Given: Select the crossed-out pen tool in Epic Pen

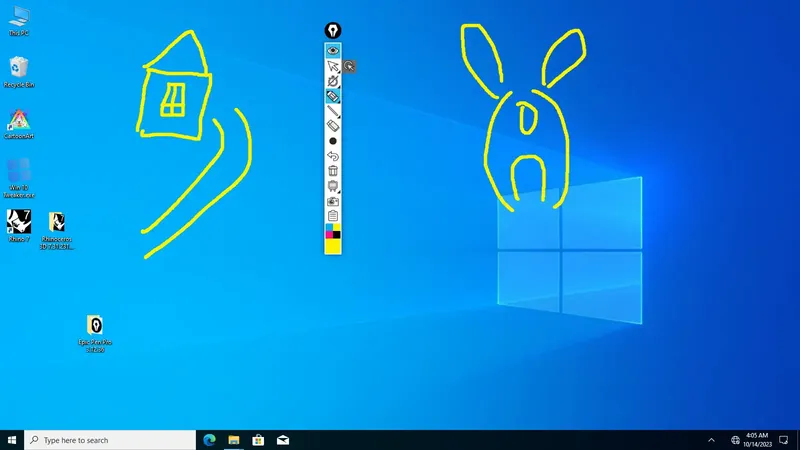Looking at the screenshot, I should coord(333,81).
